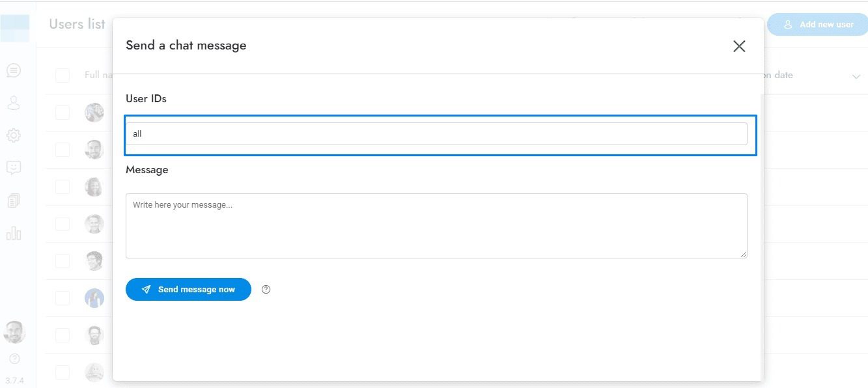
Task: Open Settings via the sidebar gear icon
Action: click(x=13, y=135)
